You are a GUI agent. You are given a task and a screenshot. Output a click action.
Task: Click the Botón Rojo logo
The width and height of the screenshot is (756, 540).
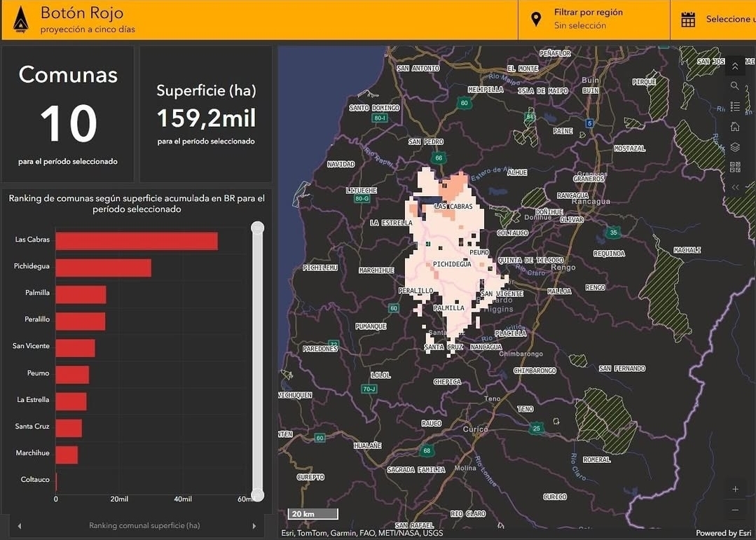21,20
